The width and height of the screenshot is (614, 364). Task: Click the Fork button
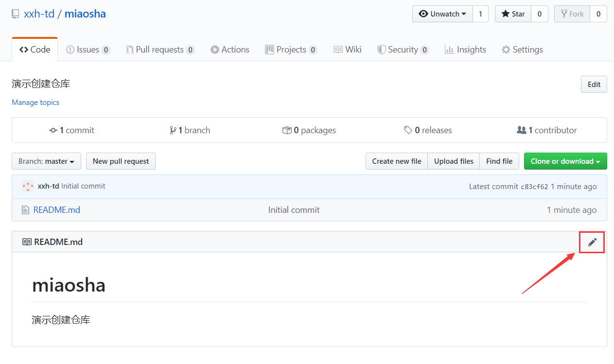point(572,14)
